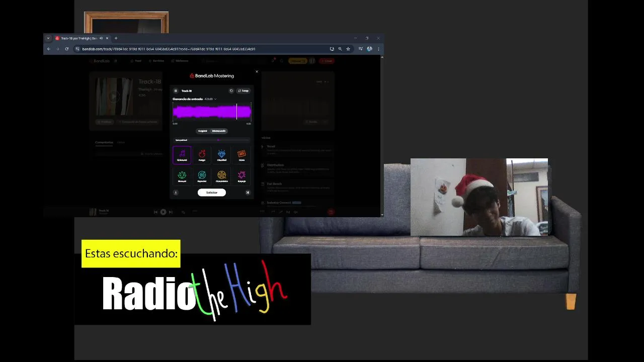Select the Universal mastering preset
Viewport: 644px width, 362px height.
pos(182,155)
